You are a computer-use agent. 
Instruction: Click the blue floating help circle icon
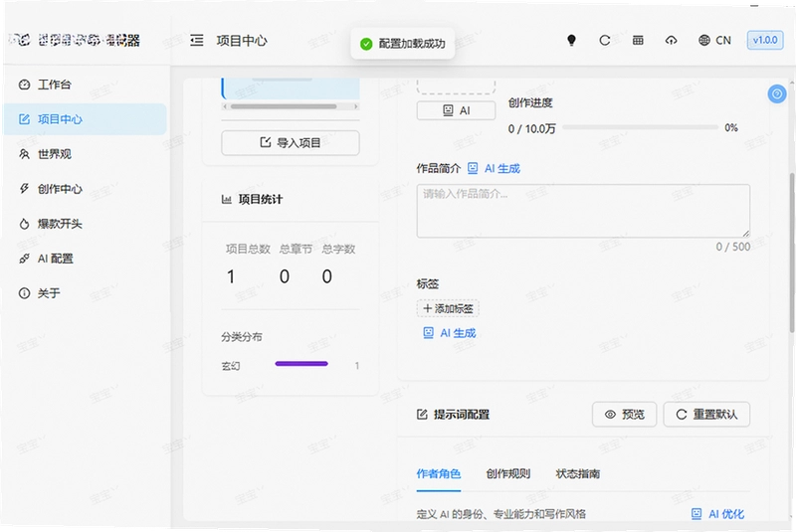tap(777, 93)
